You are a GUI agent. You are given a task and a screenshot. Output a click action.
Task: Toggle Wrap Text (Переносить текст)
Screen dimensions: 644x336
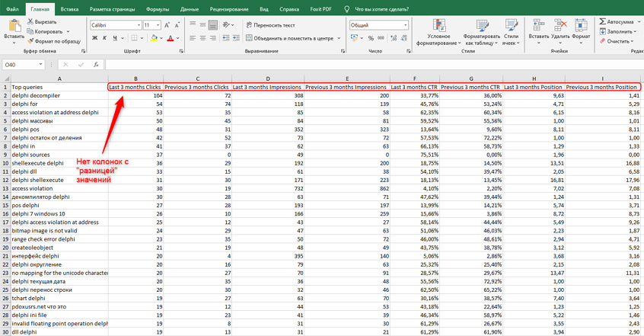coord(270,25)
